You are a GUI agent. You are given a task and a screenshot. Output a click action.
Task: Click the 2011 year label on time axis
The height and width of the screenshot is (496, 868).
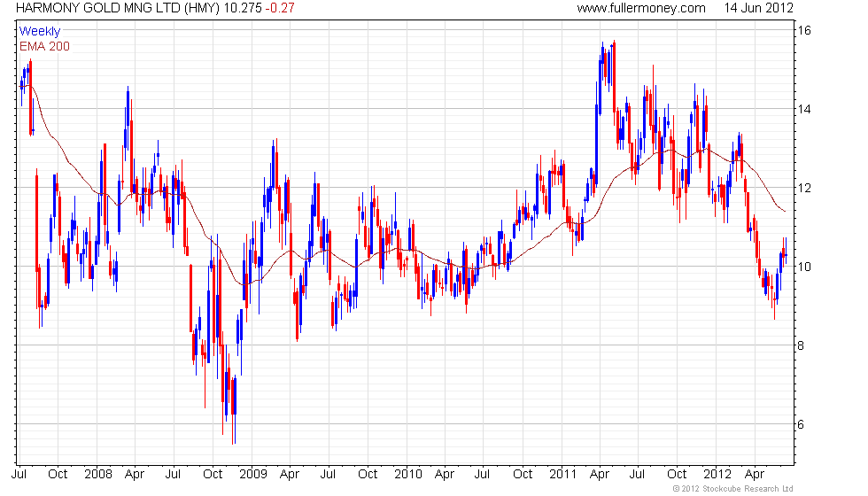click(x=562, y=475)
